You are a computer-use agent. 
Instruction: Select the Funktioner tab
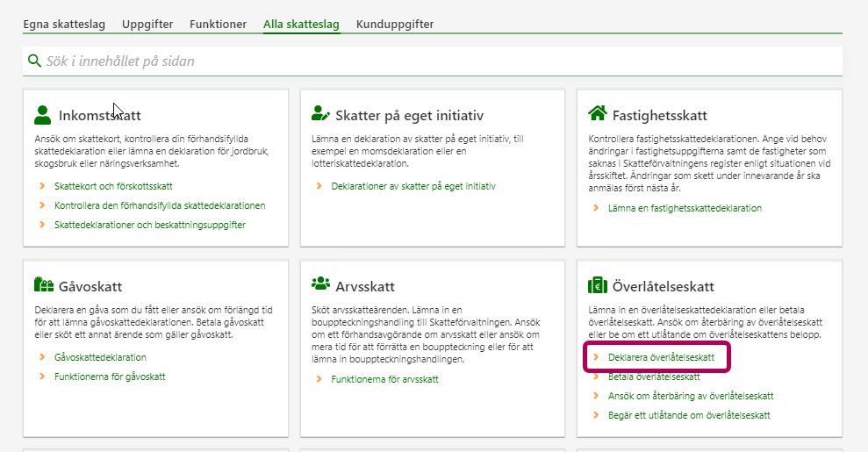tap(218, 25)
